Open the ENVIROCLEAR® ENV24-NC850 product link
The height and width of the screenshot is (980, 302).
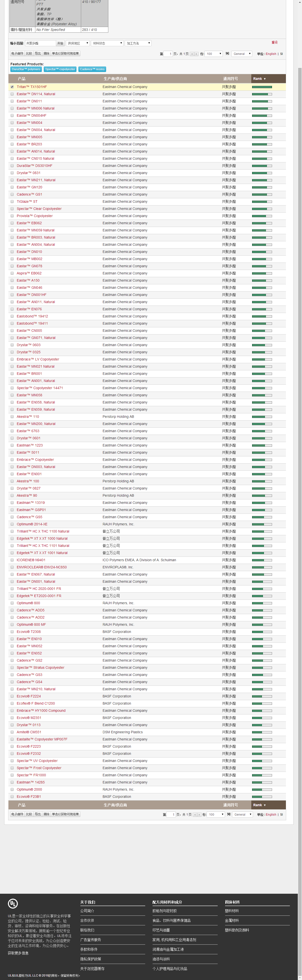click(x=42, y=567)
